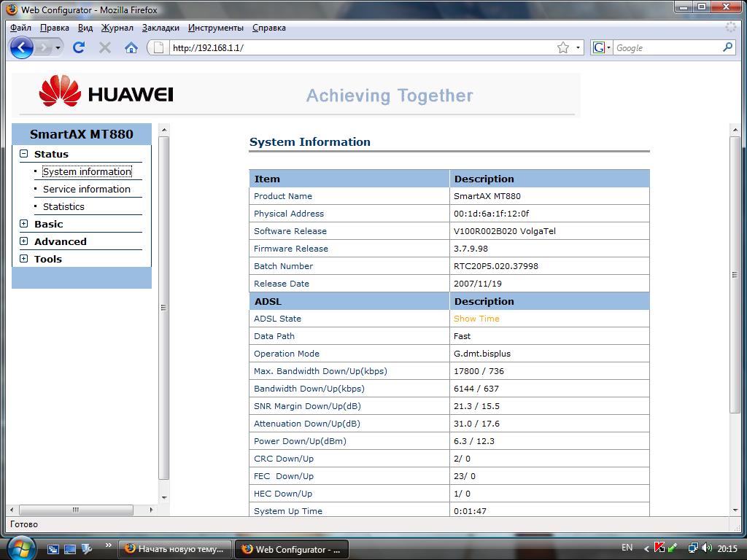The image size is (747, 560).
Task: Click Switch between windows in Quick Launch
Action: tap(53, 550)
